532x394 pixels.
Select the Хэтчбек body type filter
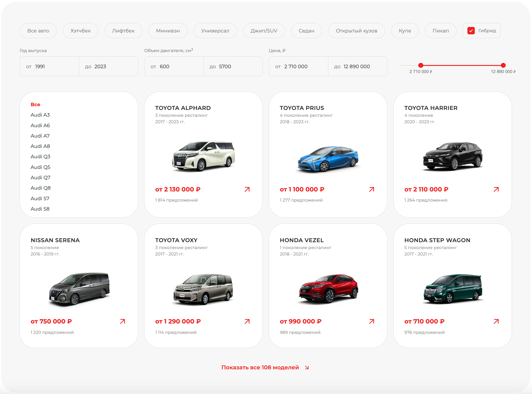81,31
